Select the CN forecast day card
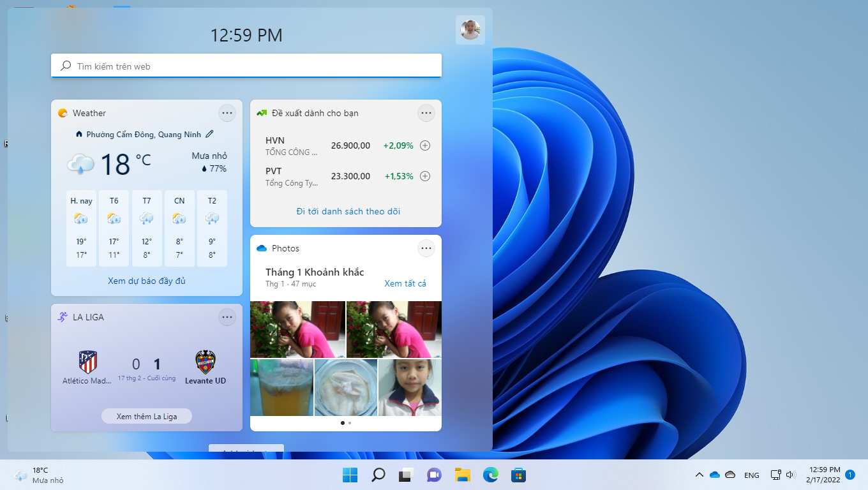The width and height of the screenshot is (868, 490). (x=179, y=228)
